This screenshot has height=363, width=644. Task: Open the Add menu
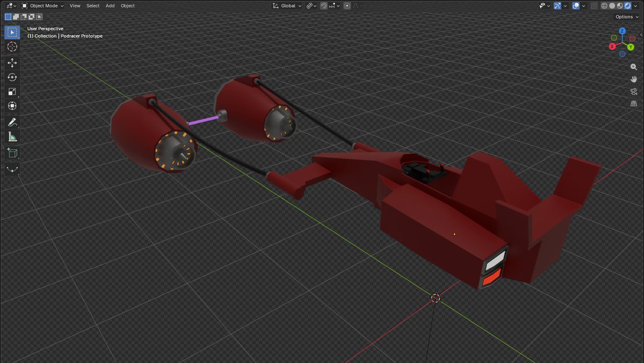110,6
